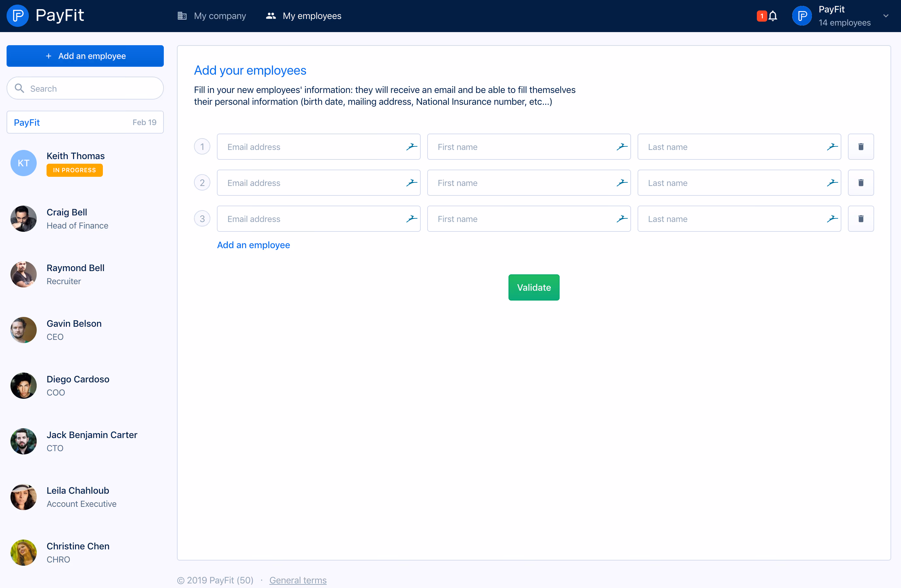Image resolution: width=901 pixels, height=588 pixels.
Task: Open the My company menu
Action: 212,16
